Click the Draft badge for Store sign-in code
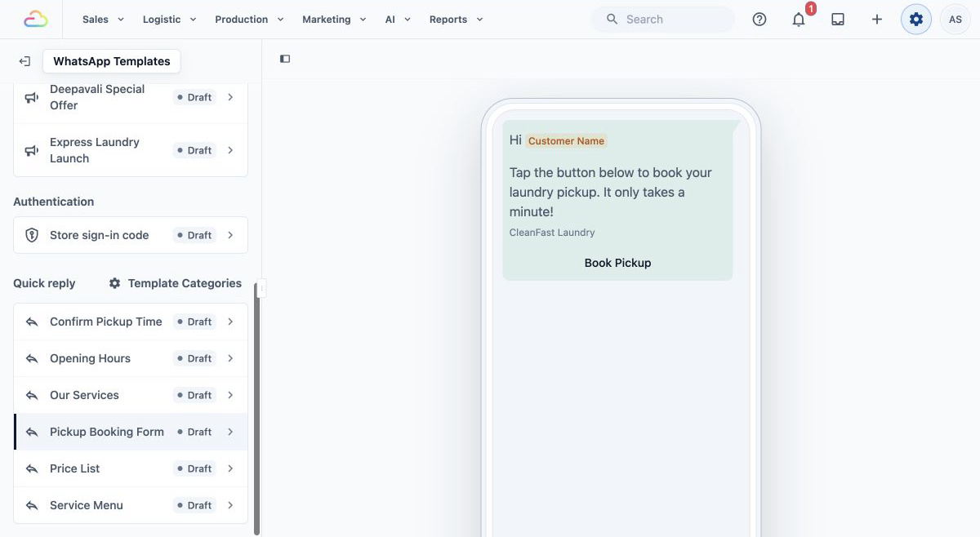 [x=194, y=235]
